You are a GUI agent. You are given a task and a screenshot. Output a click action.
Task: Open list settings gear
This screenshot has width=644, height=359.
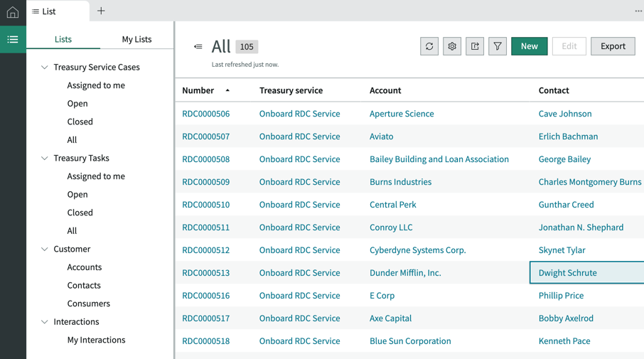(x=452, y=46)
